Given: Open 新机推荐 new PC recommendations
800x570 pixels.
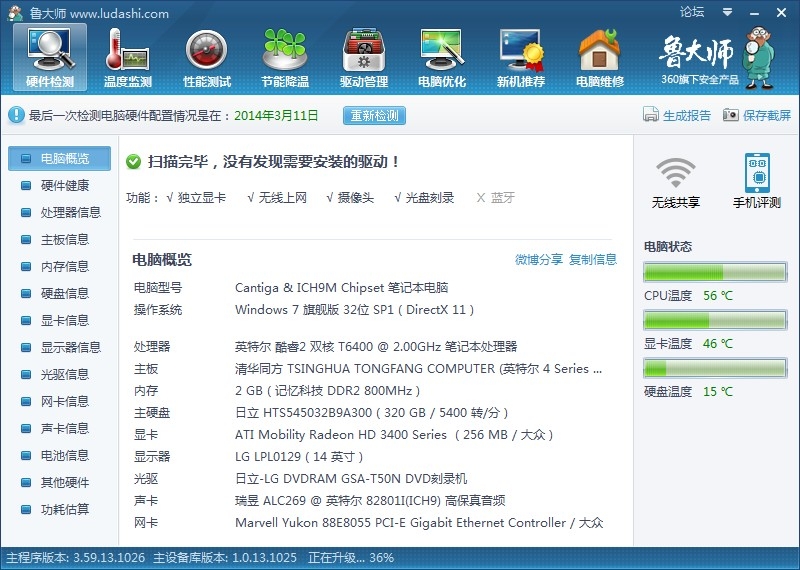Looking at the screenshot, I should 521,57.
